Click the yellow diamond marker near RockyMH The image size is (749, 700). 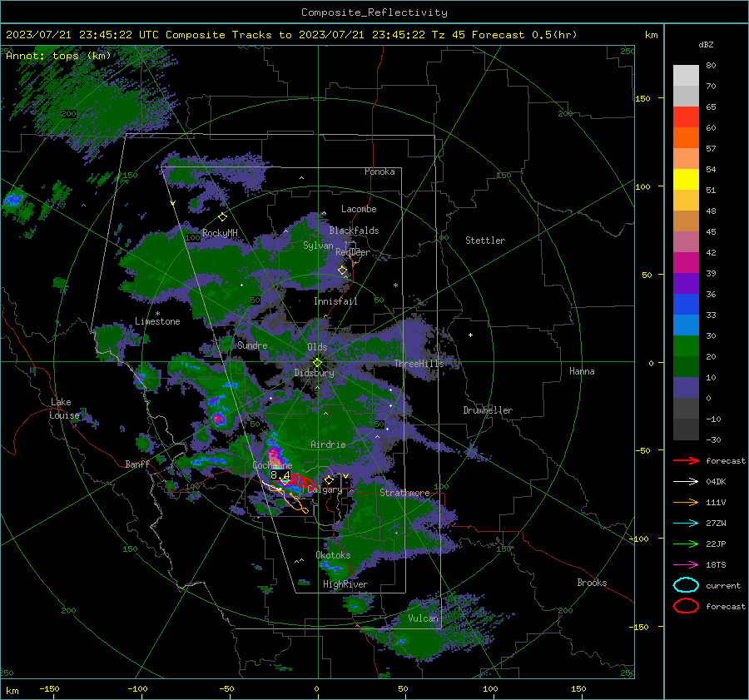point(222,217)
